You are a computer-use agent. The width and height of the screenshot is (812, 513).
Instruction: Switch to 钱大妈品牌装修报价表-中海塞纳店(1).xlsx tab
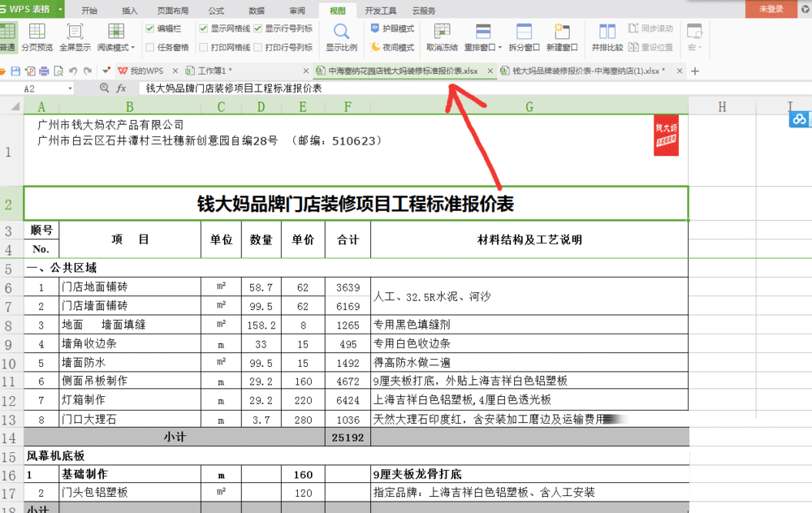[x=588, y=71]
